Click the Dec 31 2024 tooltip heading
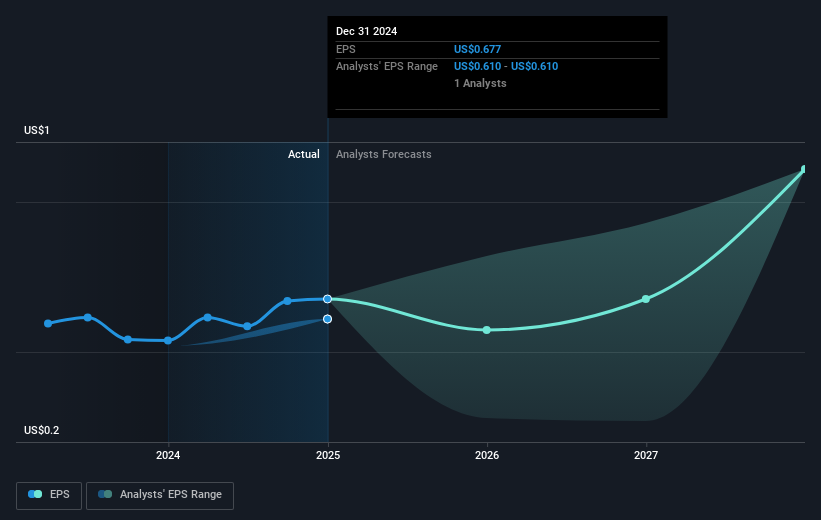 click(x=367, y=31)
